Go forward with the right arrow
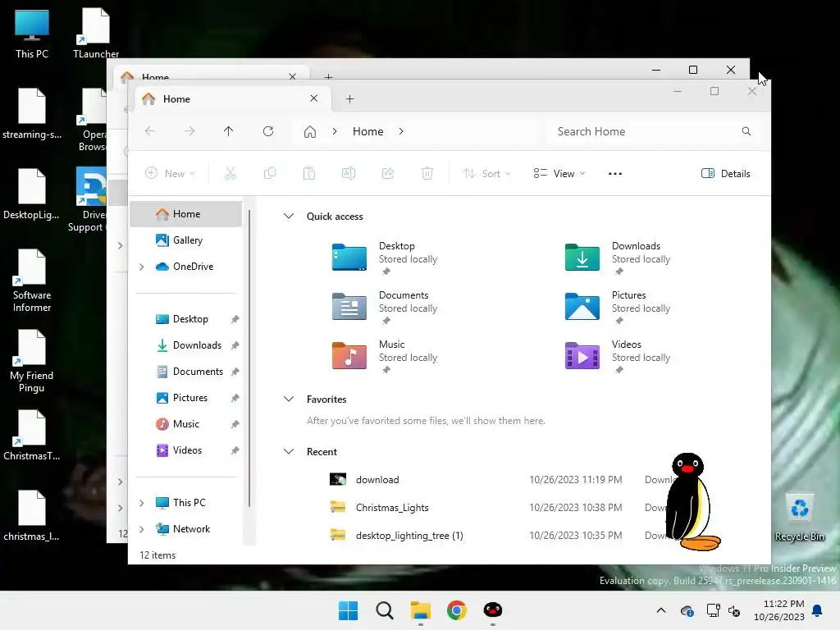 [189, 131]
